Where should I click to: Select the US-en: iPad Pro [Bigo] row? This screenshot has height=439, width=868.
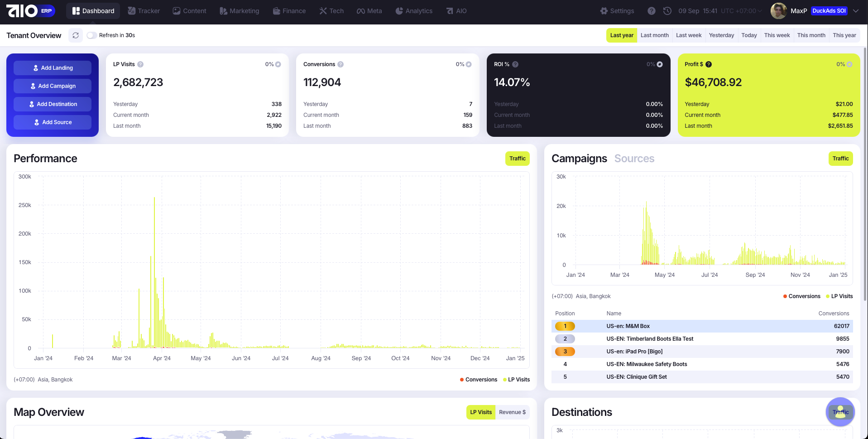point(702,352)
